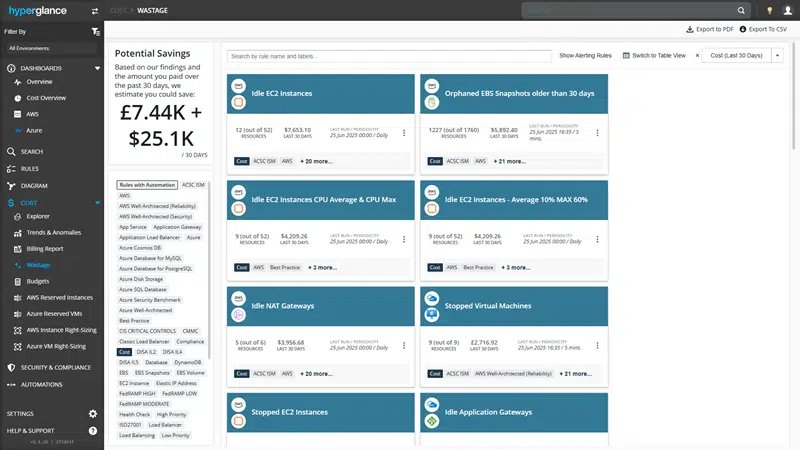This screenshot has height=450, width=800.
Task: Open Cost Overview in sidebar
Action: click(x=46, y=98)
